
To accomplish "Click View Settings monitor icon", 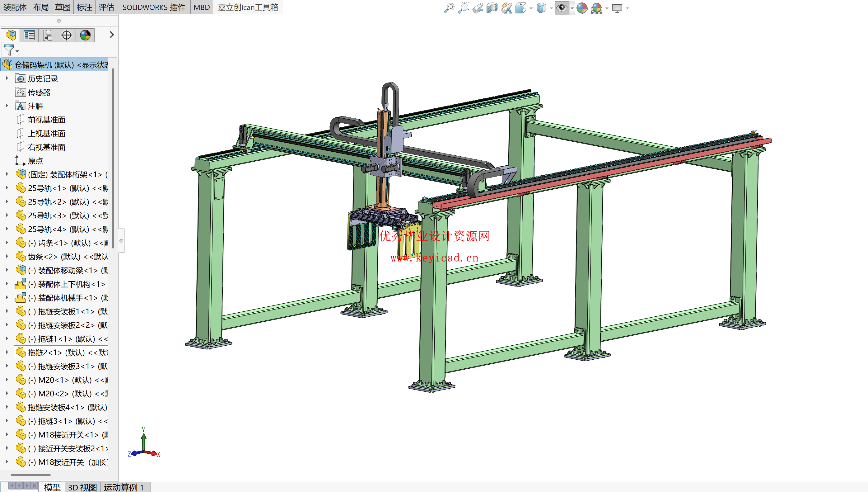I will coord(617,8).
